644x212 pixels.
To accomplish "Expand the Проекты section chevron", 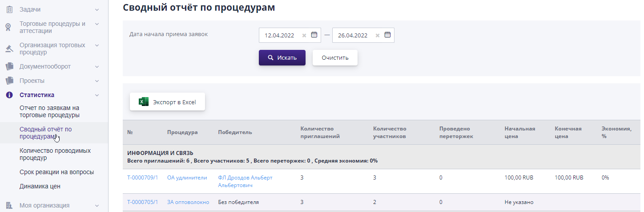I will [97, 81].
